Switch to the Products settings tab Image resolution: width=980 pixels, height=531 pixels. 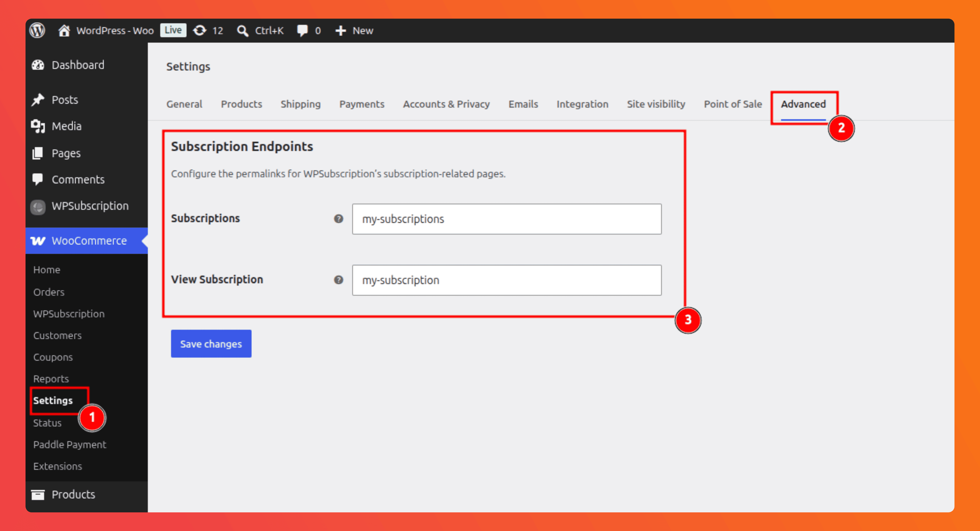[241, 104]
